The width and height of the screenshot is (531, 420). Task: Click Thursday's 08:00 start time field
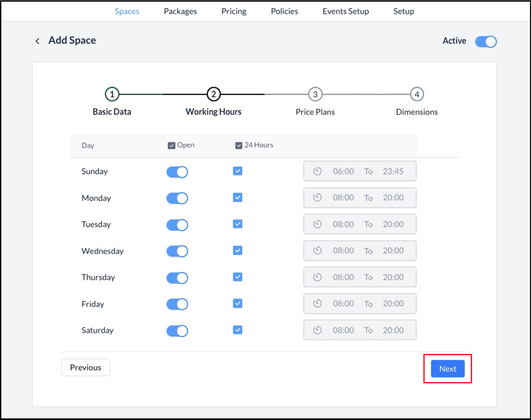[343, 277]
